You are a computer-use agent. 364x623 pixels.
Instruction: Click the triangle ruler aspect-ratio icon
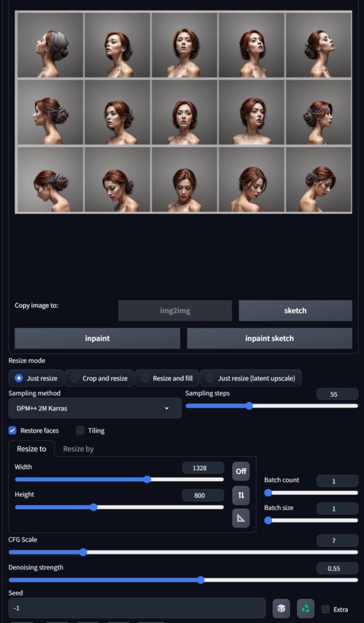(241, 518)
